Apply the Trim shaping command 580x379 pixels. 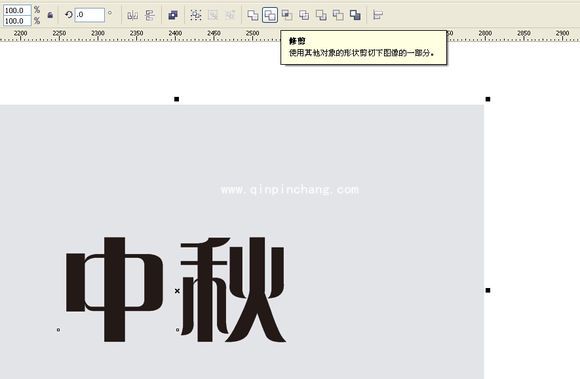[270, 15]
